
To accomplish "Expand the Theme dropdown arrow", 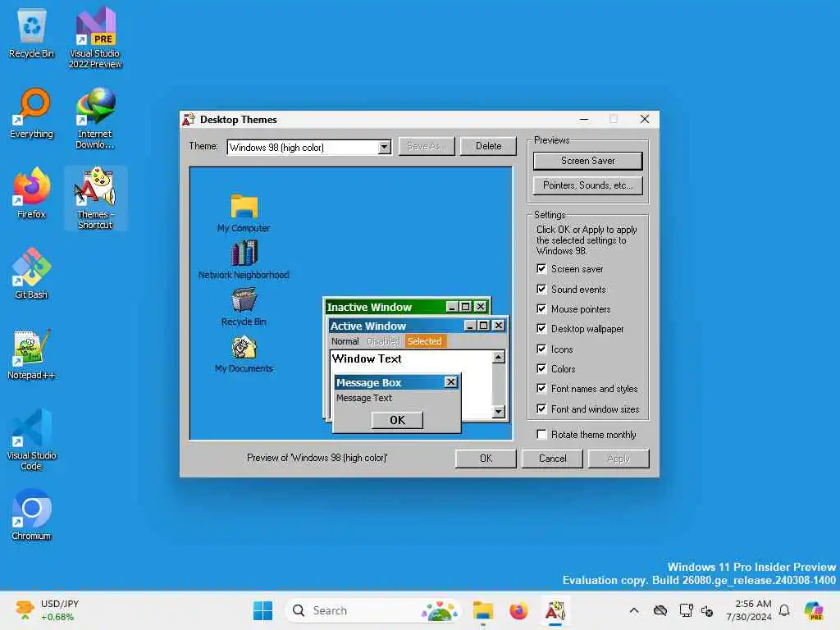I will pyautogui.click(x=384, y=147).
